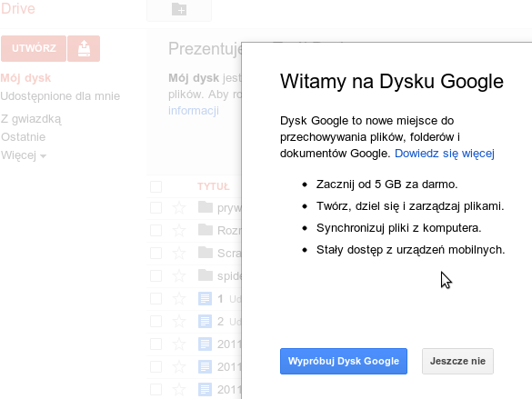Star the 'pryw' folder row

(x=179, y=207)
